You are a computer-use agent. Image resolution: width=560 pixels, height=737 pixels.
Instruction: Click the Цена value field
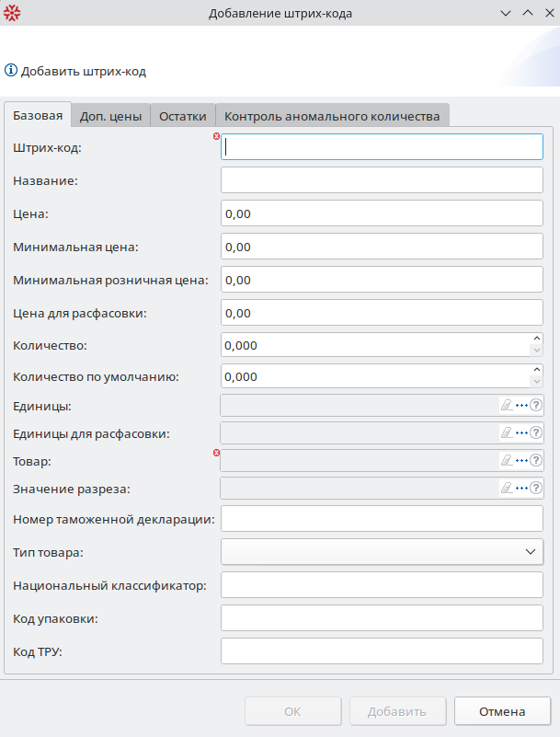click(x=383, y=213)
